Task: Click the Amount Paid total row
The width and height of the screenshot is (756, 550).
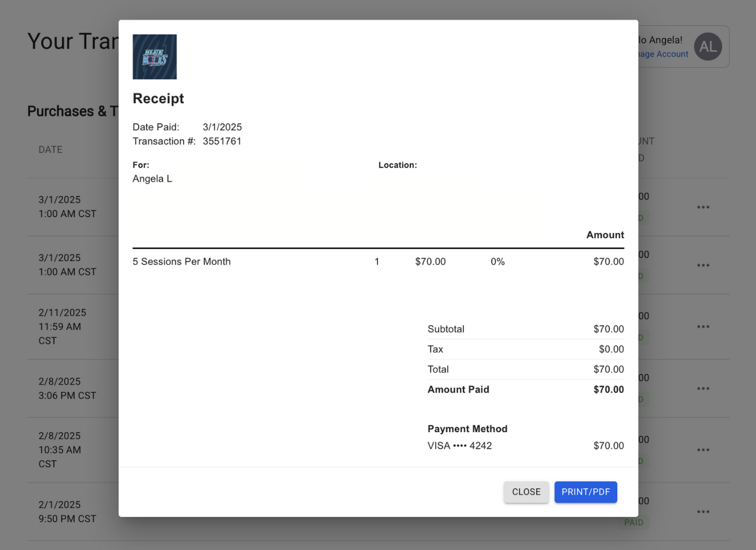Action: (x=525, y=390)
